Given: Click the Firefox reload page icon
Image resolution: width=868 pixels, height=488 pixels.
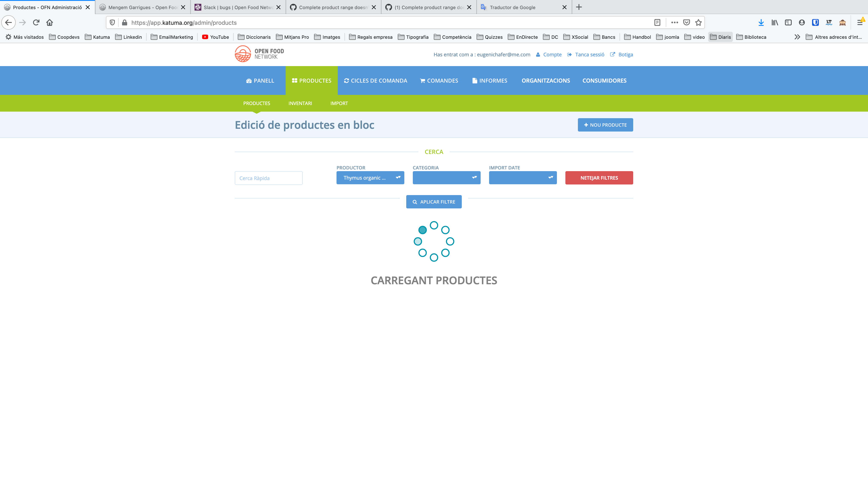Looking at the screenshot, I should point(36,23).
